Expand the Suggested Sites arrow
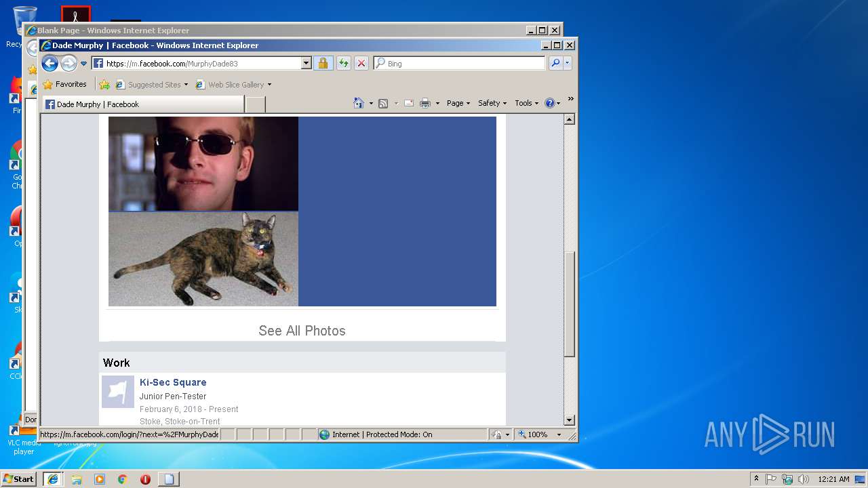Screen dimensions: 868x488 (186, 85)
